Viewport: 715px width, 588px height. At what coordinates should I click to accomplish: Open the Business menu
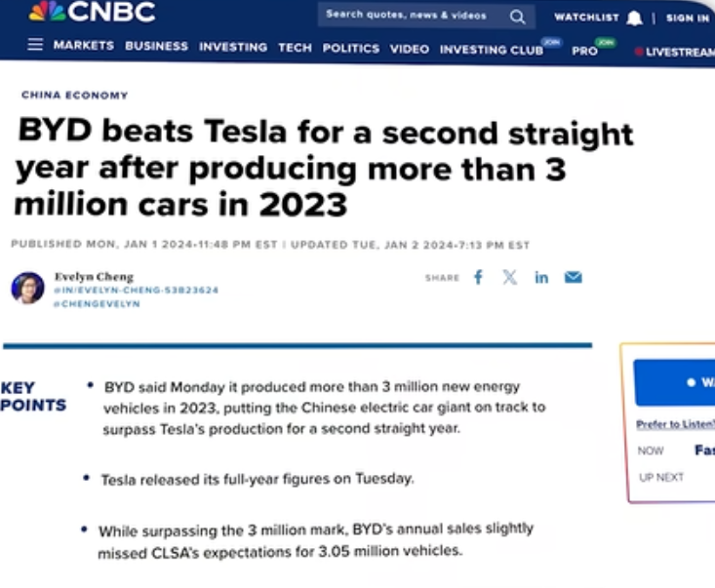point(156,47)
